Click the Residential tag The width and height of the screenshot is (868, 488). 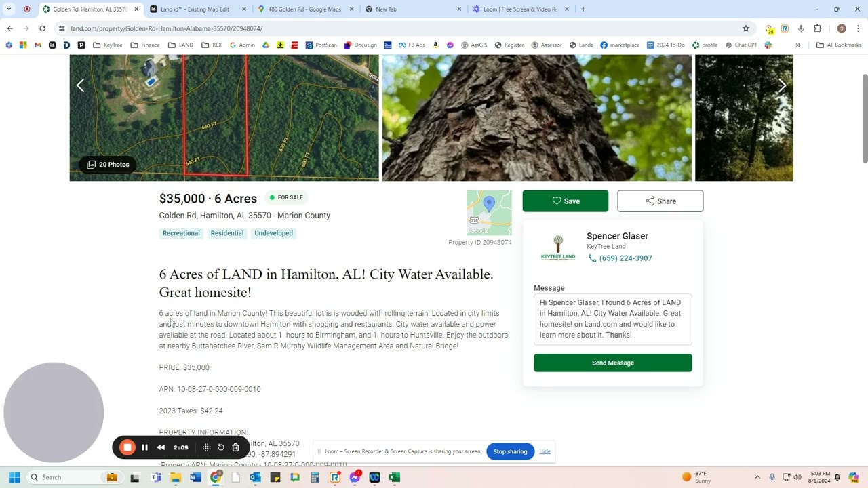pyautogui.click(x=227, y=233)
